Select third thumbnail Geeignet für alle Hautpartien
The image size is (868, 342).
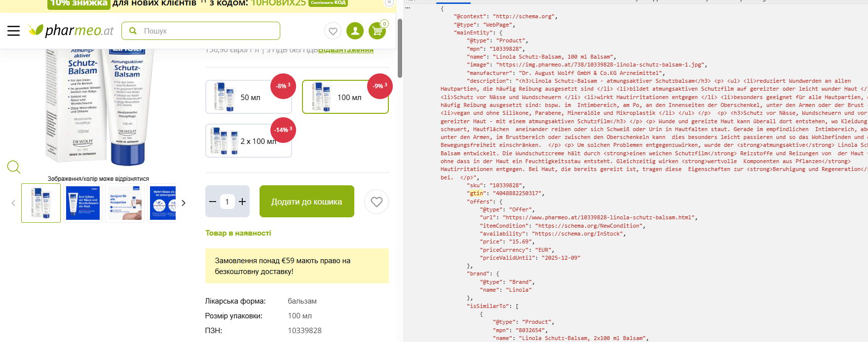(x=125, y=203)
